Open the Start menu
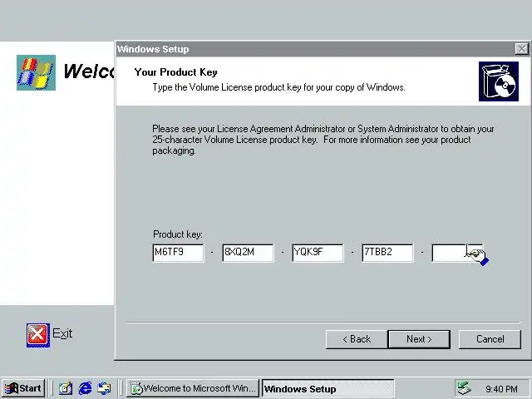This screenshot has width=532, height=399. [x=23, y=388]
